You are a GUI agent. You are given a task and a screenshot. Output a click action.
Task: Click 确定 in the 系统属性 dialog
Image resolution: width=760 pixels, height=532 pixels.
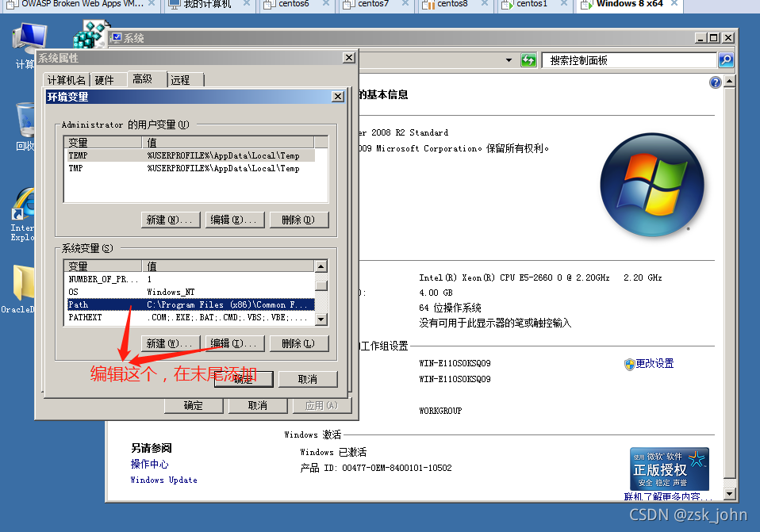click(194, 406)
